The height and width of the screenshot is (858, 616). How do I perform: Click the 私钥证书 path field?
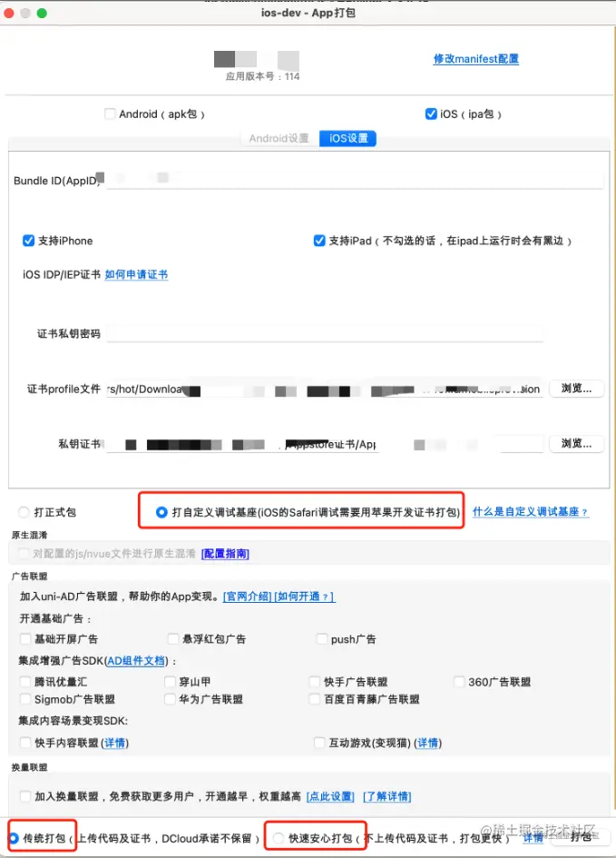click(325, 444)
